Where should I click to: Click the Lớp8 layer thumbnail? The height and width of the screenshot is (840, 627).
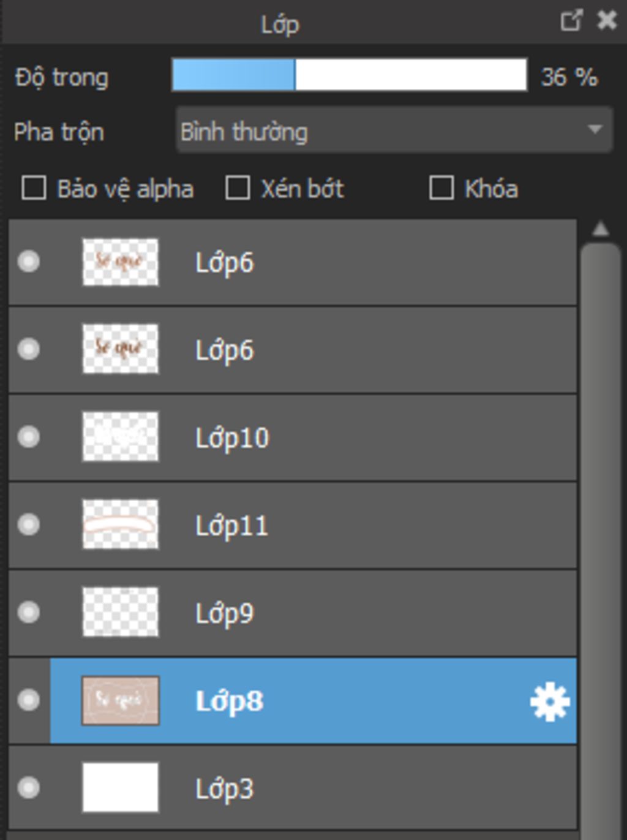121,700
